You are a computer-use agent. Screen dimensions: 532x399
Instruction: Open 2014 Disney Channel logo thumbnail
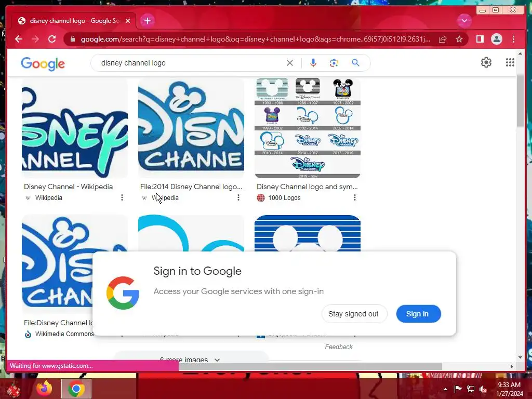click(x=191, y=128)
